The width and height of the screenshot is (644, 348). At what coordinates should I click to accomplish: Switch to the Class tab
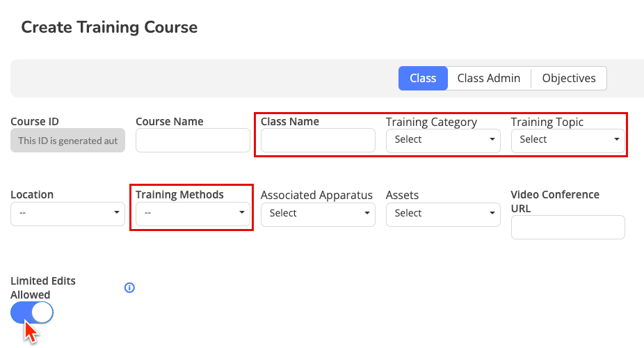(423, 79)
